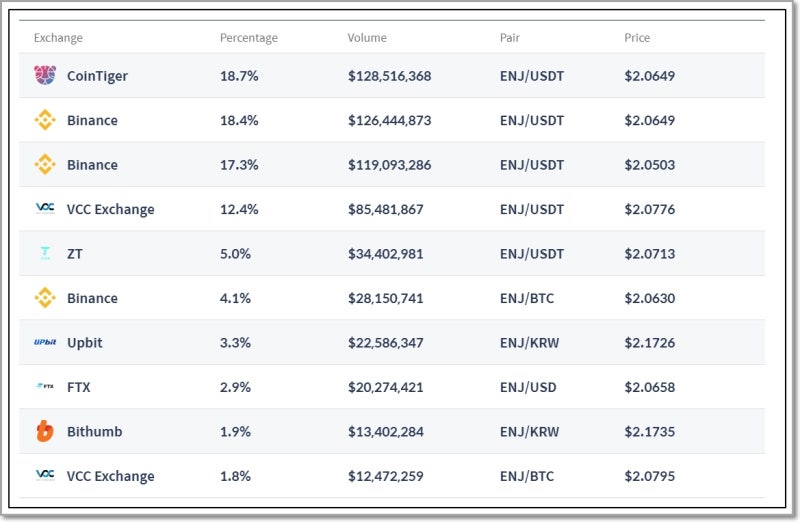The height and width of the screenshot is (522, 800).
Task: Click Binance logo in the 18.4% row
Action: (45, 120)
